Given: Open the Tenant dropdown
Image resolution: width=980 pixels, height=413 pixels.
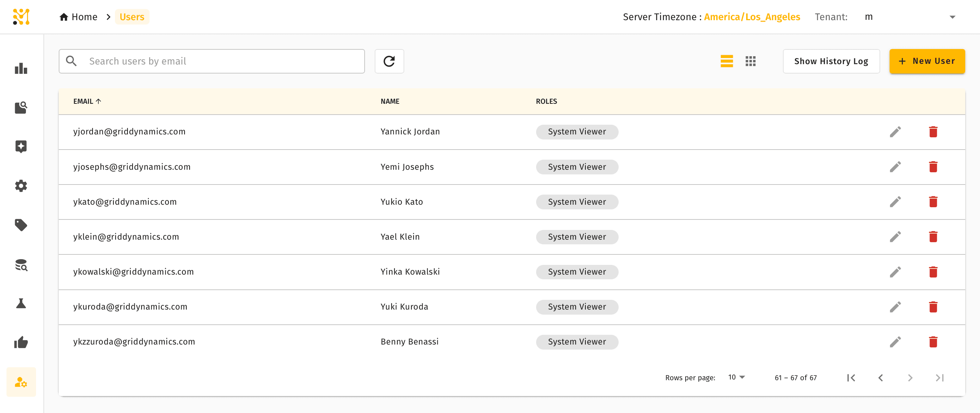Looking at the screenshot, I should pyautogui.click(x=911, y=17).
